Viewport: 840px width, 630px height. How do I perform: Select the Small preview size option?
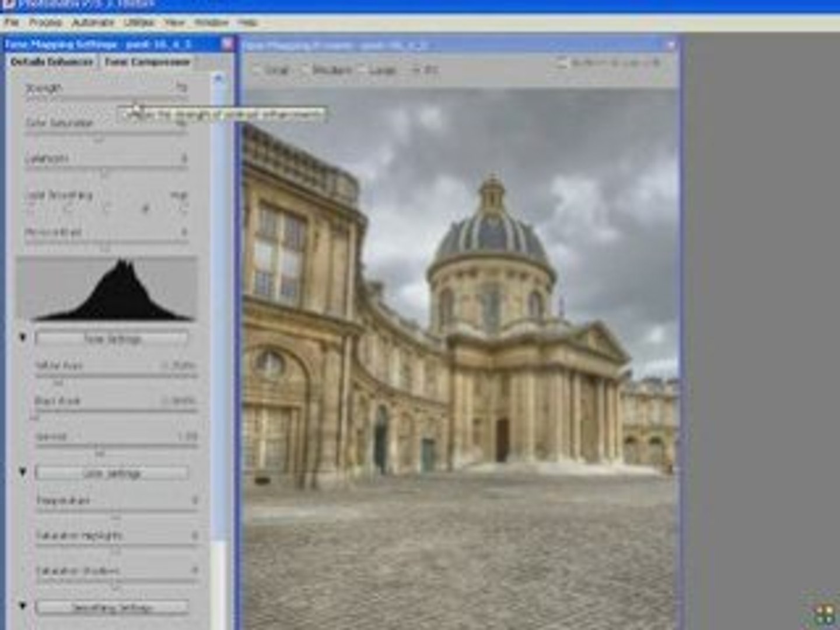(x=272, y=70)
